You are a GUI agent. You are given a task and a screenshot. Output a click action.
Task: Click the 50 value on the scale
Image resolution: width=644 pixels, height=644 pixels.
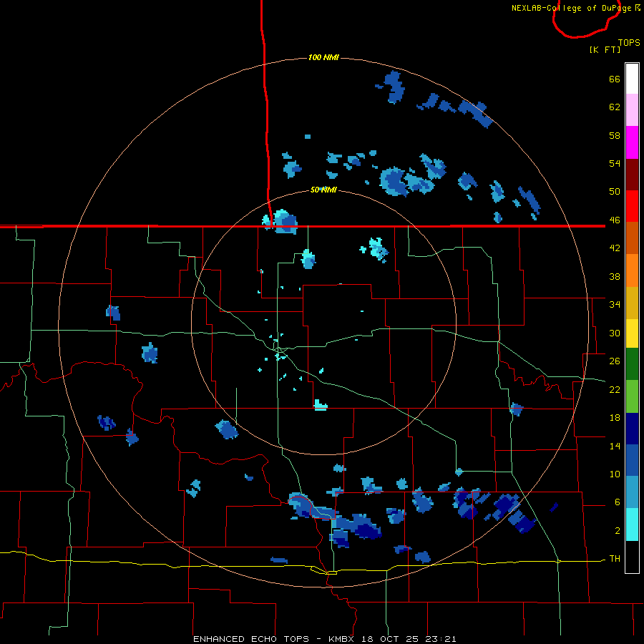tap(615, 192)
